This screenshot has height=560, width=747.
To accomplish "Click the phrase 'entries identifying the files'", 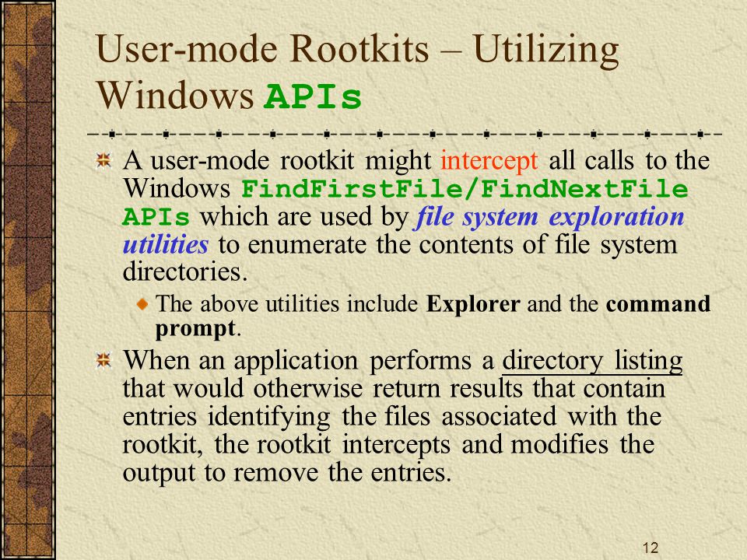I will click(x=276, y=417).
